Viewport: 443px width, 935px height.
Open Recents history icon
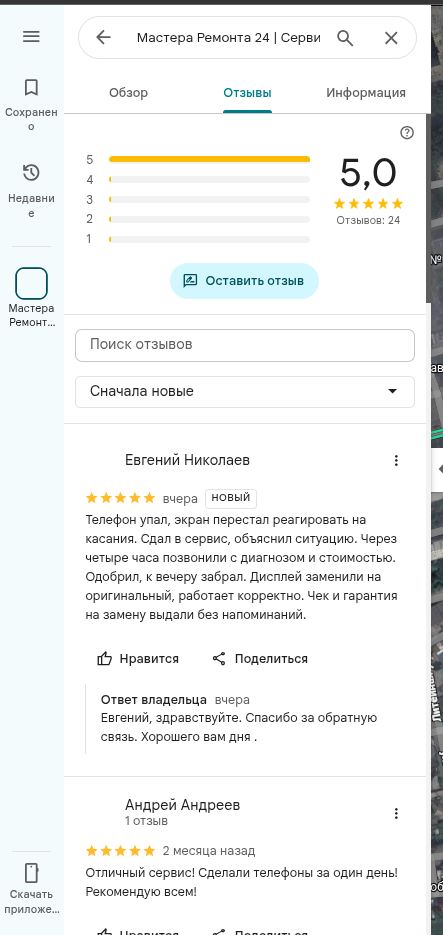click(31, 173)
